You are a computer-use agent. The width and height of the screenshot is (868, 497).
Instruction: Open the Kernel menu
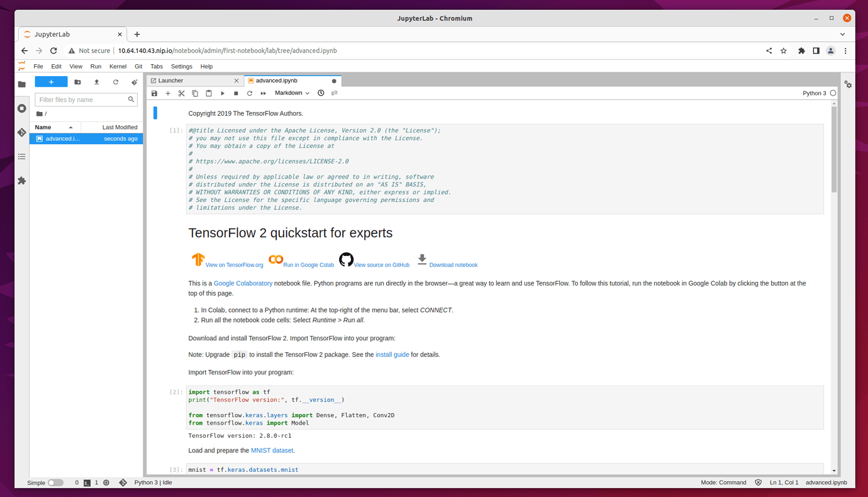(118, 66)
